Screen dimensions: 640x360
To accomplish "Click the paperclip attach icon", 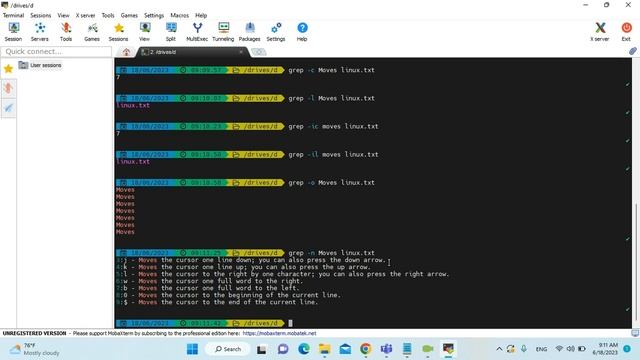I will (x=633, y=51).
